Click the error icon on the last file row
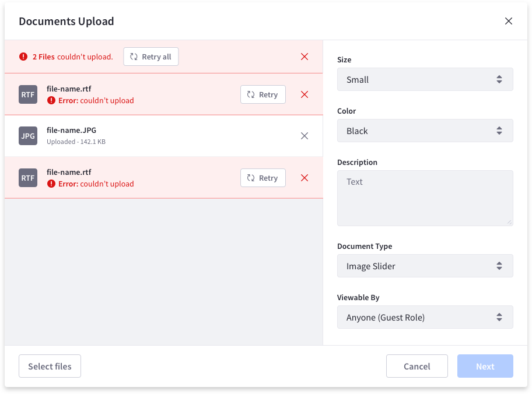 click(51, 184)
